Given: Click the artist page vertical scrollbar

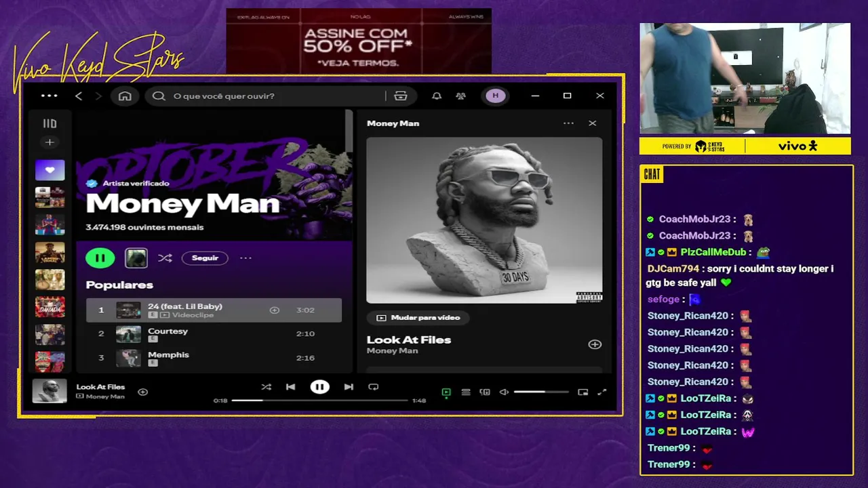Looking at the screenshot, I should coord(349,131).
